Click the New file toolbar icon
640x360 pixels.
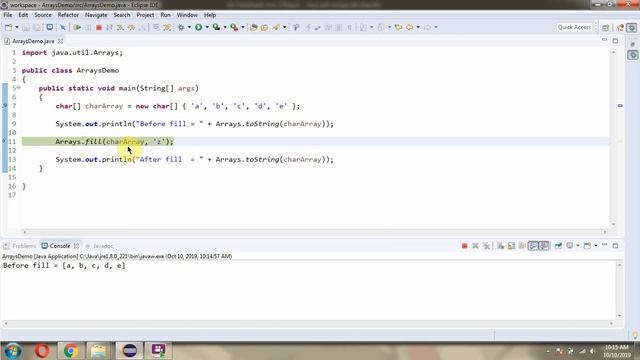click(8, 27)
